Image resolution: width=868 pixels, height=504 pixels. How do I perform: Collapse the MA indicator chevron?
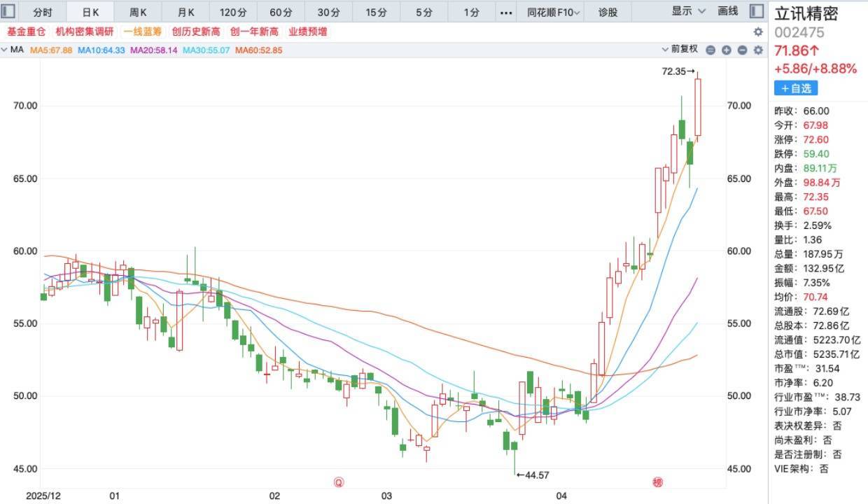point(5,50)
